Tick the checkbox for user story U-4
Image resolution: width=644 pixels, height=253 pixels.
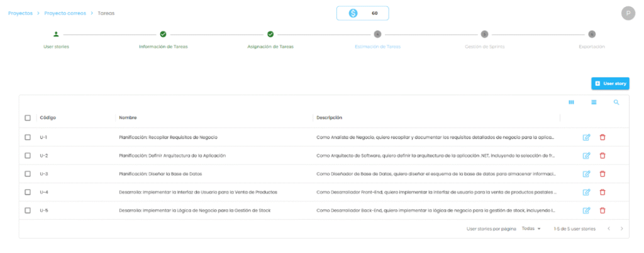pyautogui.click(x=28, y=192)
